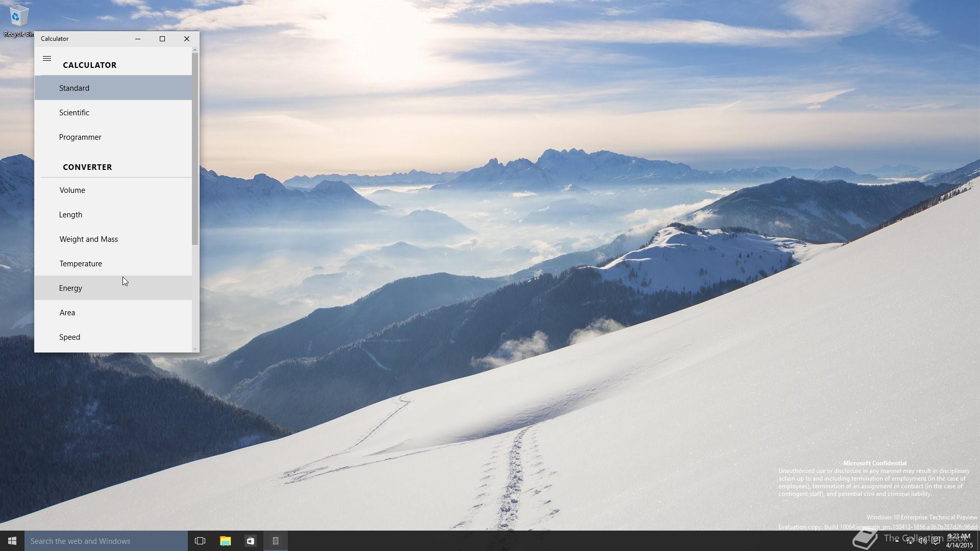Launch File Explorer from the taskbar
Viewport: 980px width, 551px height.
click(225, 541)
